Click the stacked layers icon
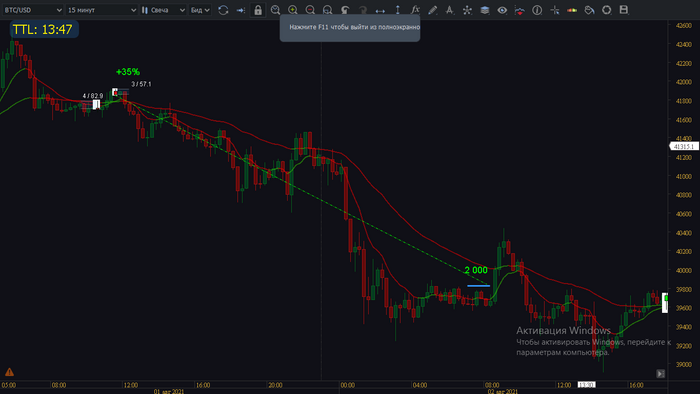700x394 pixels. (x=484, y=10)
